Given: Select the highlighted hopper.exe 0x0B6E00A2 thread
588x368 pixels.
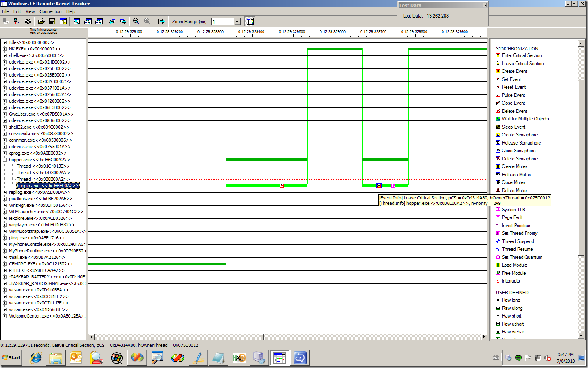Looking at the screenshot, I should coord(48,186).
